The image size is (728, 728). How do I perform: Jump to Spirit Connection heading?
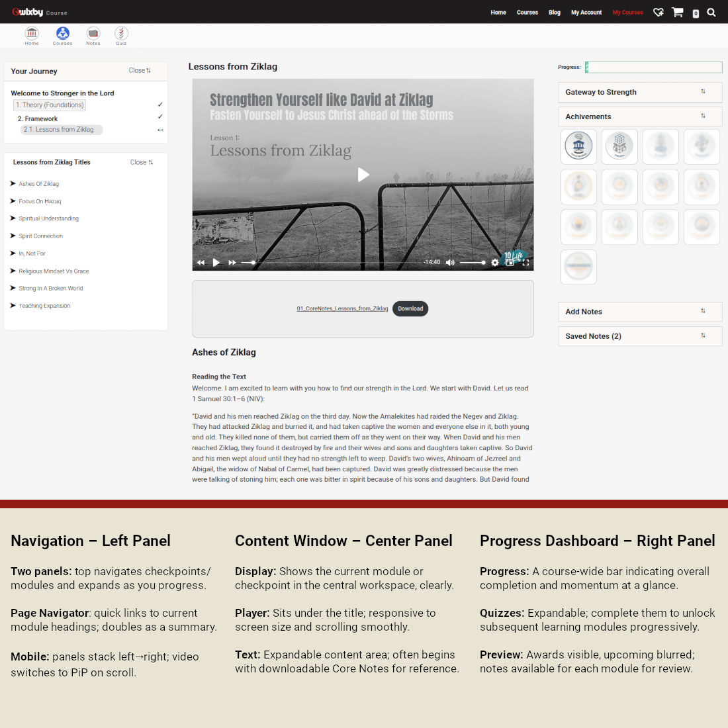pyautogui.click(x=41, y=236)
